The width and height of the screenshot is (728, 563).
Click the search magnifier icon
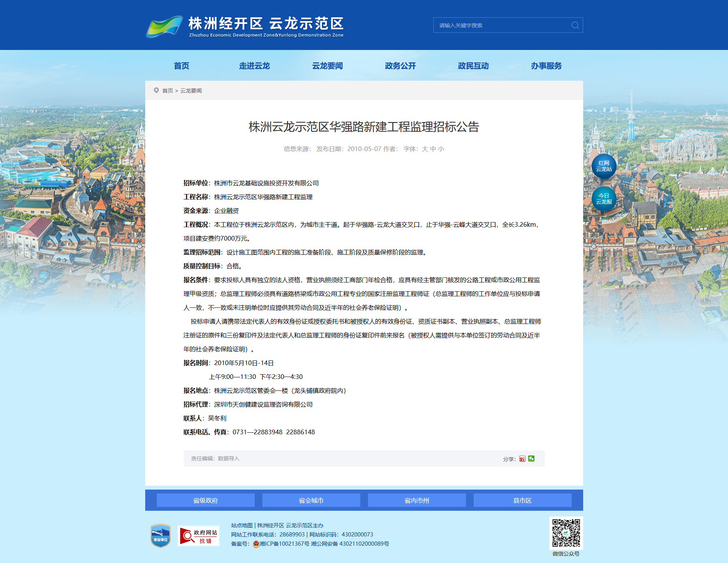click(x=575, y=25)
